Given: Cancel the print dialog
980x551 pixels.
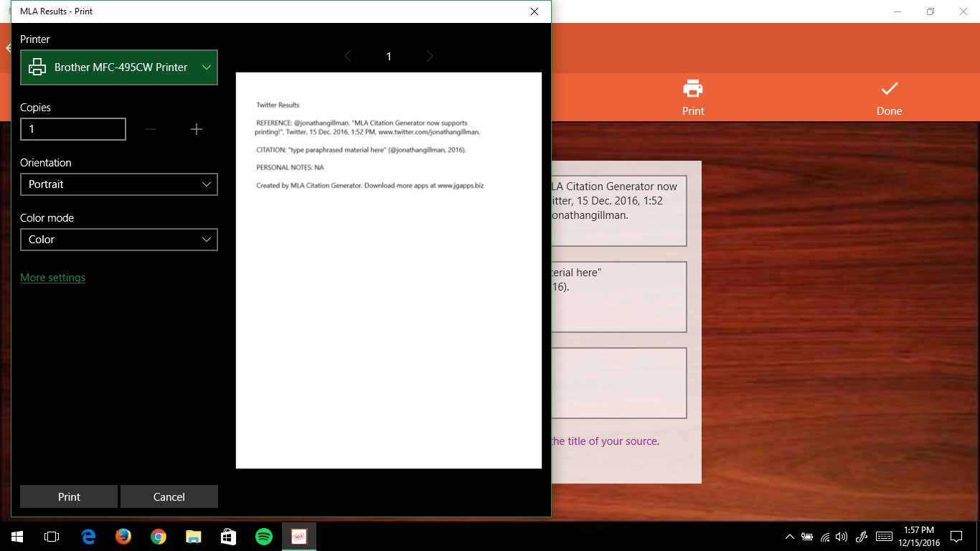Looking at the screenshot, I should click(x=169, y=496).
